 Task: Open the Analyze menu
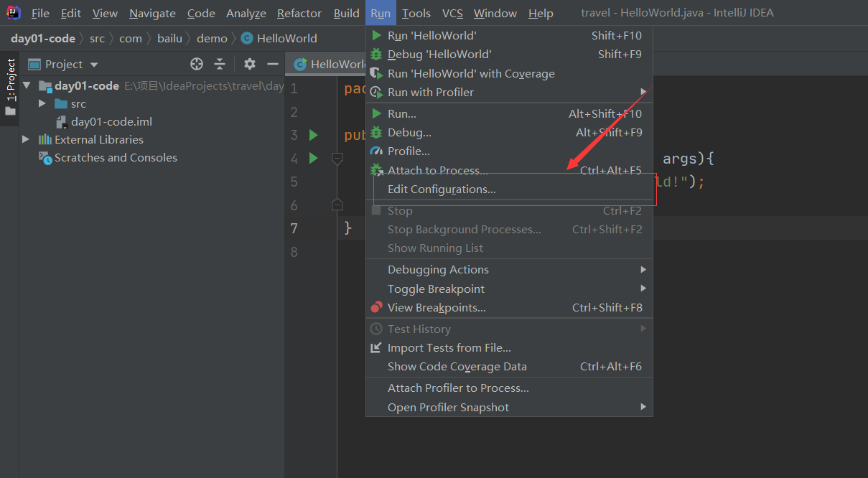(246, 14)
